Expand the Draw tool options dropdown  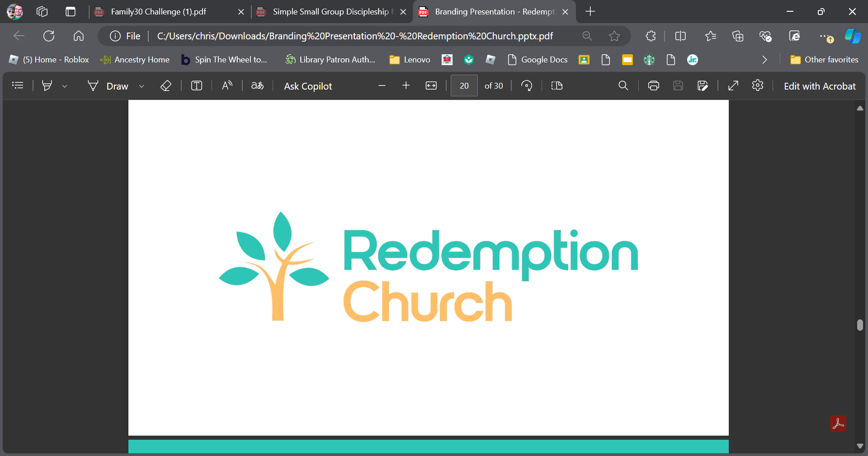click(x=142, y=86)
